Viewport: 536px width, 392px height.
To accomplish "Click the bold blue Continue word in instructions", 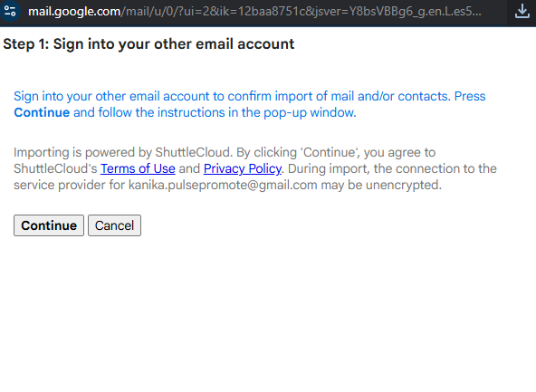I will click(x=42, y=112).
